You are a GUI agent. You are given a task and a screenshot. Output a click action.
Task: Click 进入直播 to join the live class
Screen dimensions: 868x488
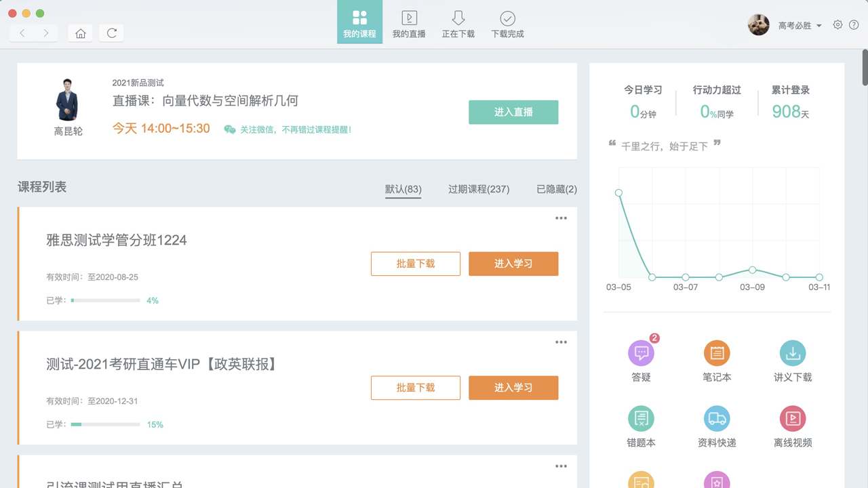pyautogui.click(x=513, y=112)
